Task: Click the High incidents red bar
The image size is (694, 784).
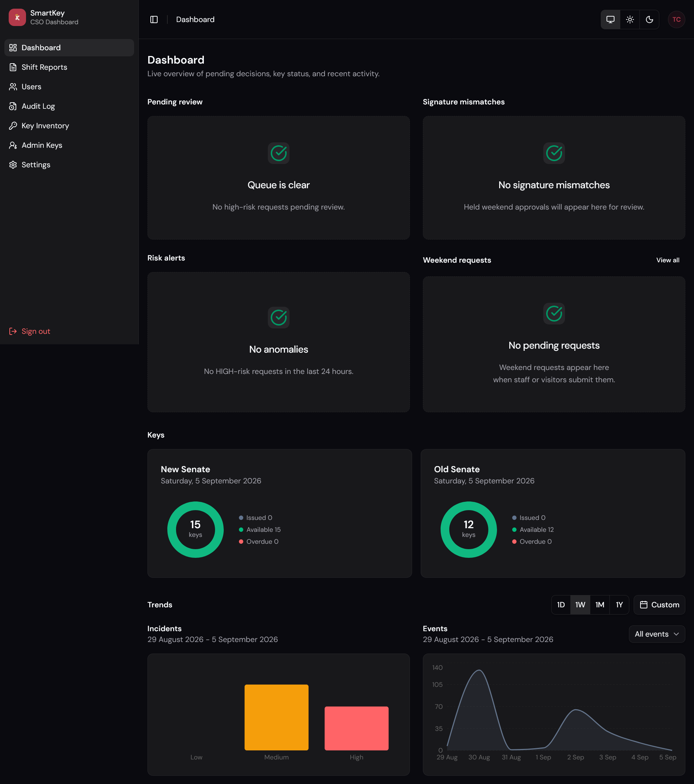Action: [356, 728]
